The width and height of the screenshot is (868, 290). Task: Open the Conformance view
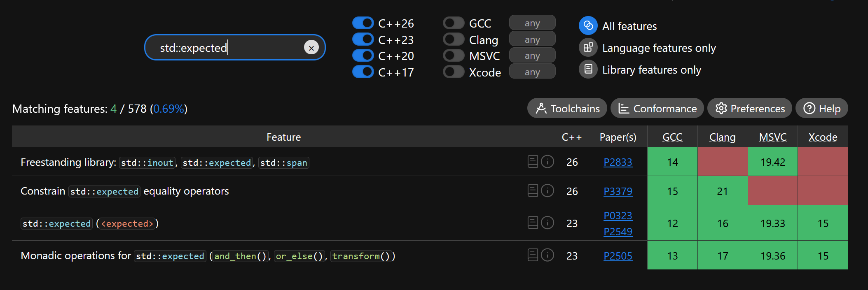(x=657, y=108)
